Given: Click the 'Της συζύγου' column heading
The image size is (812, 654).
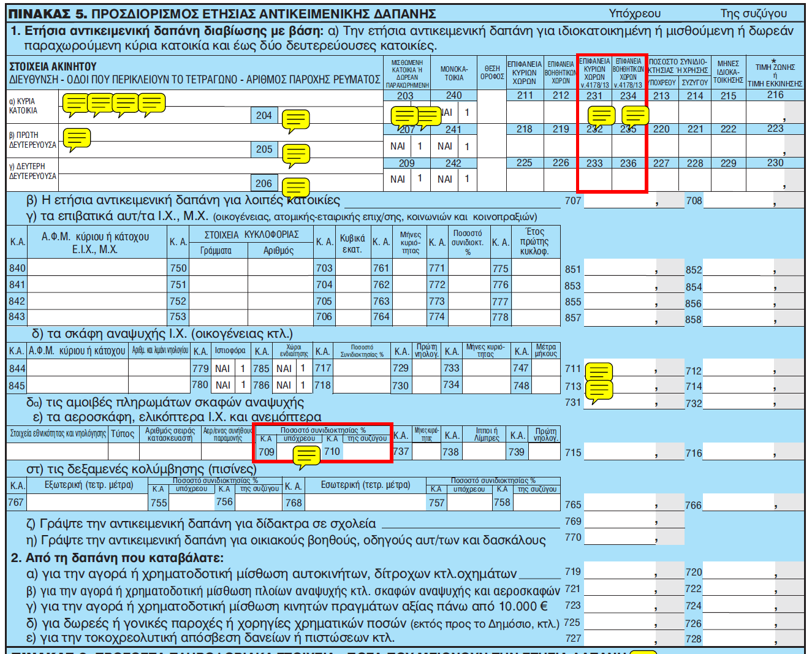Looking at the screenshot, I should pyautogui.click(x=753, y=13).
